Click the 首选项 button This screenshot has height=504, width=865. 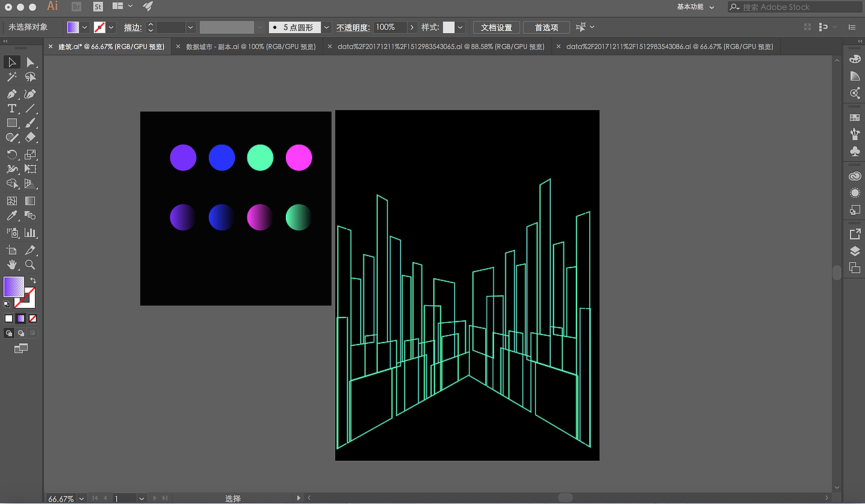(x=547, y=28)
